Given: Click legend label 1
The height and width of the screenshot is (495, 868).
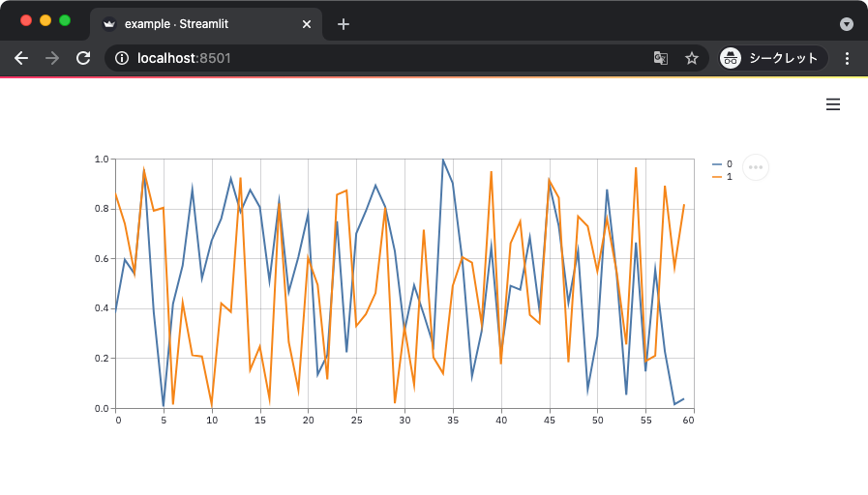Looking at the screenshot, I should (729, 177).
